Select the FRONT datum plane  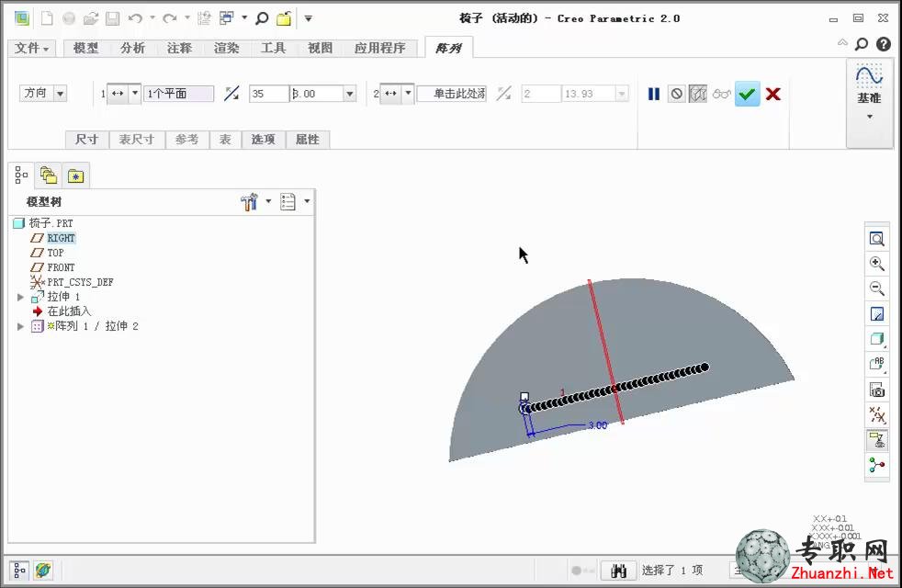coord(61,267)
